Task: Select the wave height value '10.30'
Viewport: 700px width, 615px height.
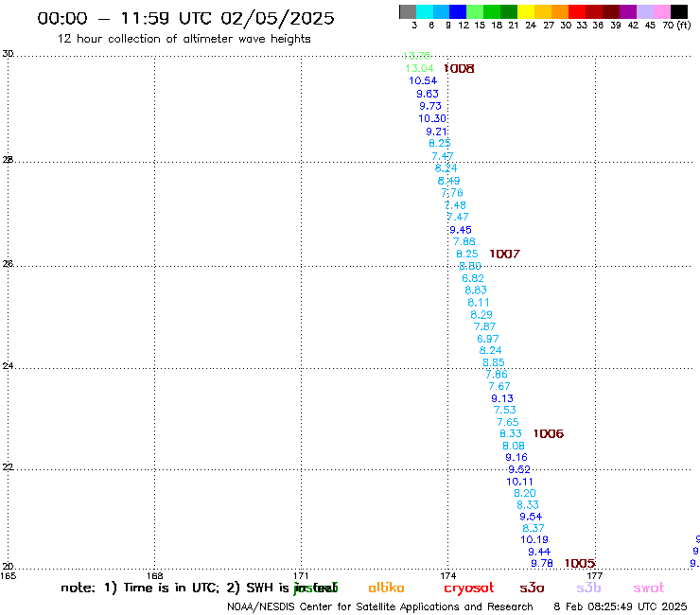Action: 432,119
